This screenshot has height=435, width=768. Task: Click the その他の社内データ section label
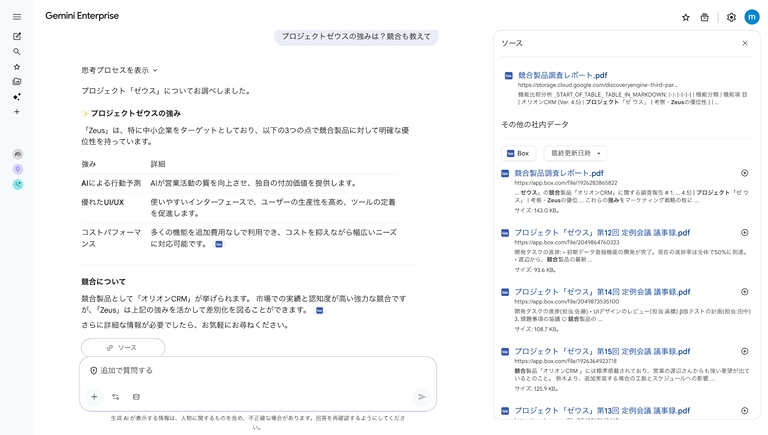click(x=535, y=124)
